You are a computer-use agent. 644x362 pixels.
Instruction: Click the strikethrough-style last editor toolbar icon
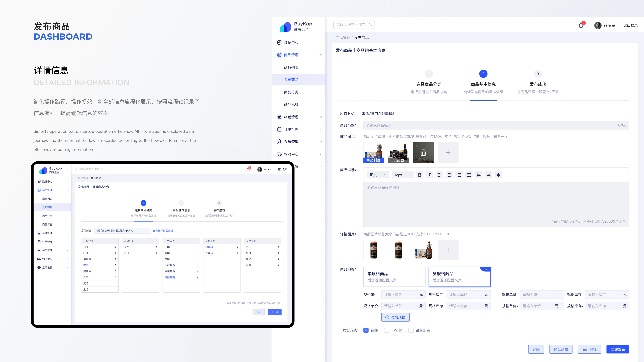[x=498, y=175]
